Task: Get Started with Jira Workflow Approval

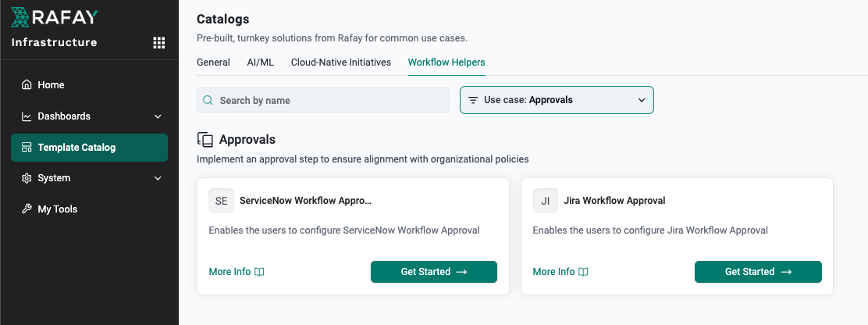Action: coord(758,272)
